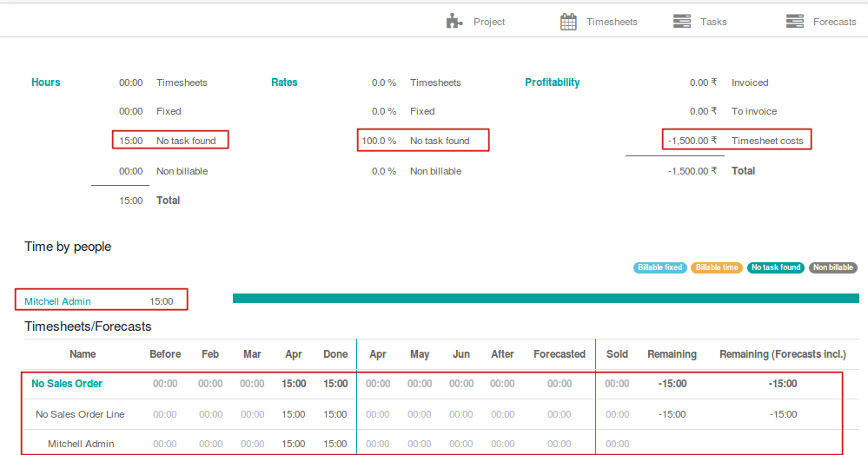Screen dimensions: 868x455
Task: Click Fixed label under Hours
Action: [x=169, y=111]
